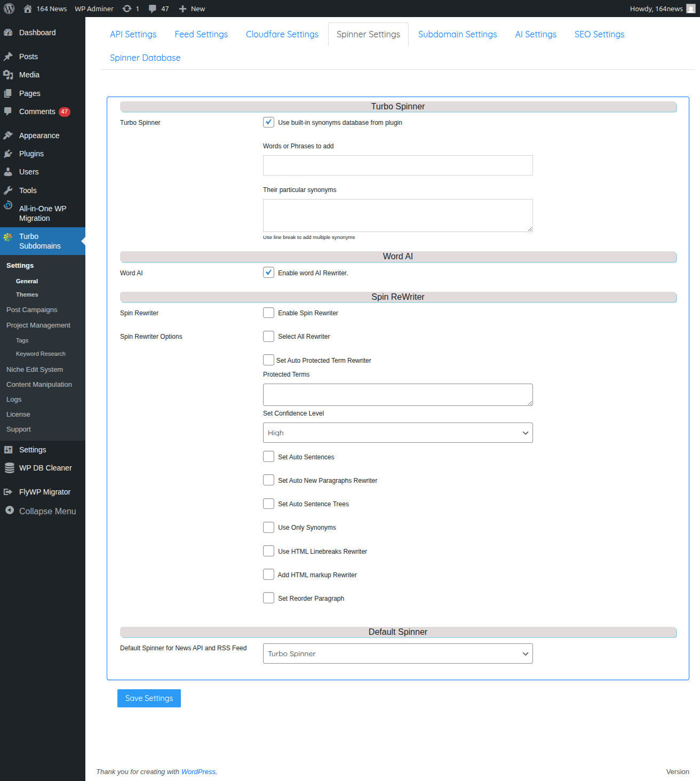The height and width of the screenshot is (781, 700).
Task: Follow the WordPress footer link
Action: (x=198, y=771)
